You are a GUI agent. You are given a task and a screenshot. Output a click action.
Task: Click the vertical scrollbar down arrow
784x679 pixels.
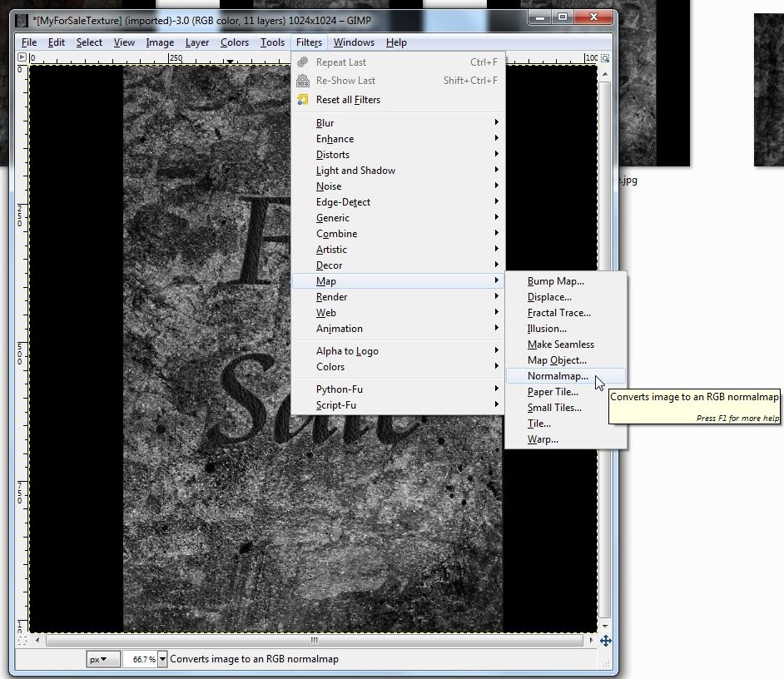click(605, 626)
